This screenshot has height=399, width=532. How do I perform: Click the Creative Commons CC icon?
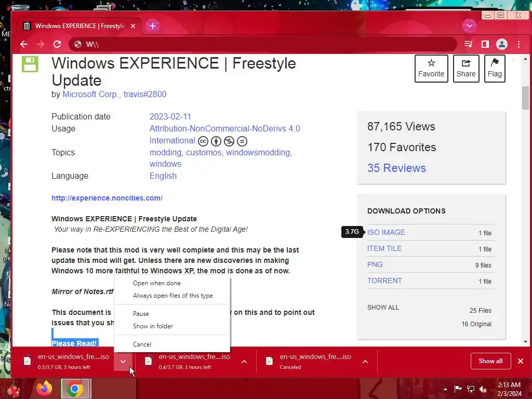[203, 141]
